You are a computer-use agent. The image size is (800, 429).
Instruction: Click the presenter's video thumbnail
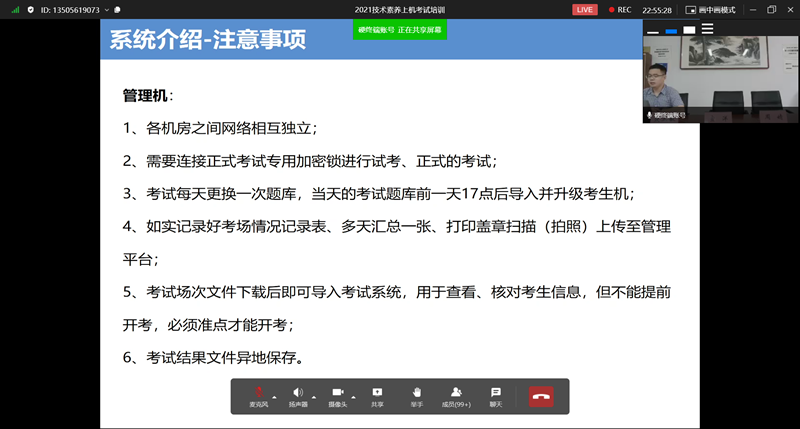click(x=720, y=85)
